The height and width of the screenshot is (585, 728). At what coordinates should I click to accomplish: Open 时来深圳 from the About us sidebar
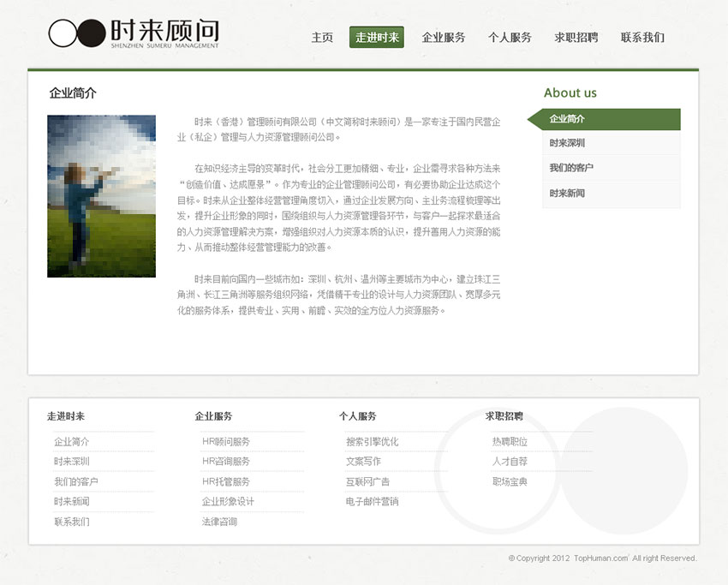pos(570,144)
